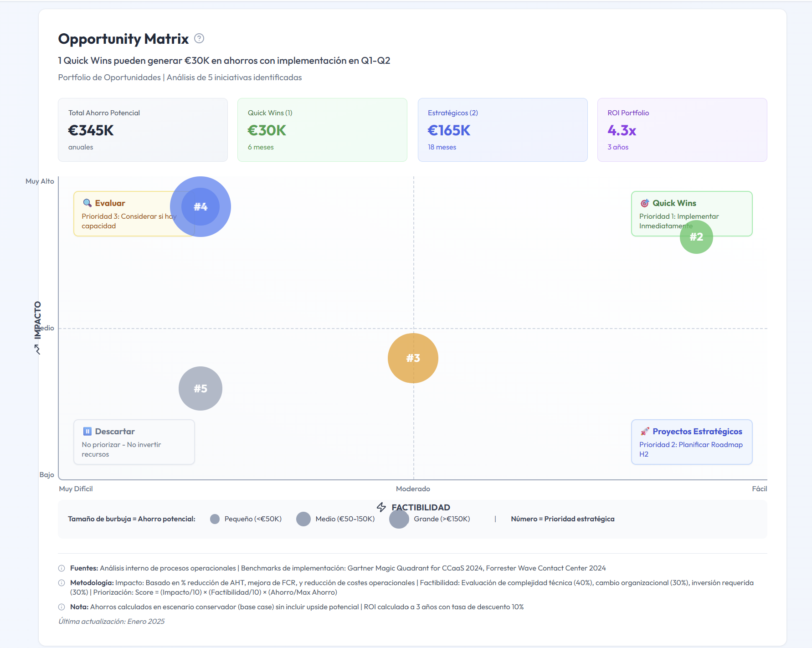Click the Grande bubble size legend swatch

click(399, 519)
